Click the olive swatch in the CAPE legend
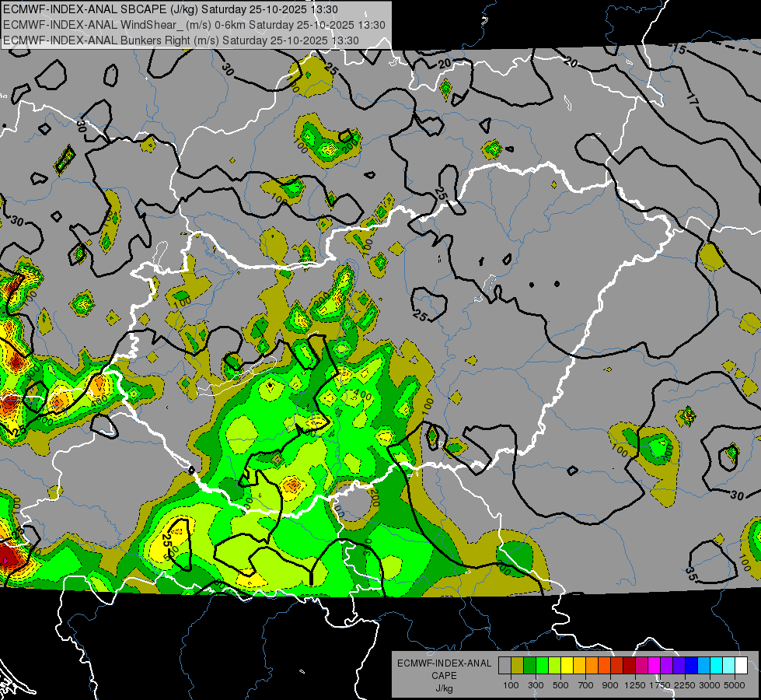This screenshot has width=761, height=700. [x=517, y=666]
